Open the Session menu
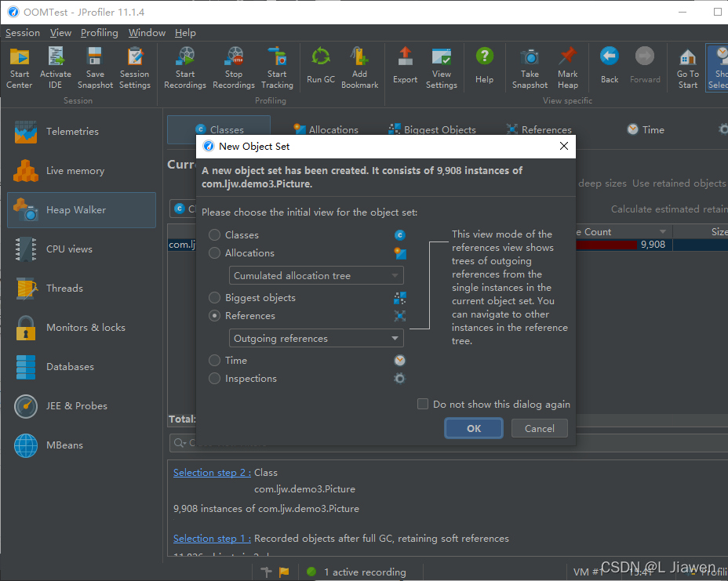 point(22,33)
